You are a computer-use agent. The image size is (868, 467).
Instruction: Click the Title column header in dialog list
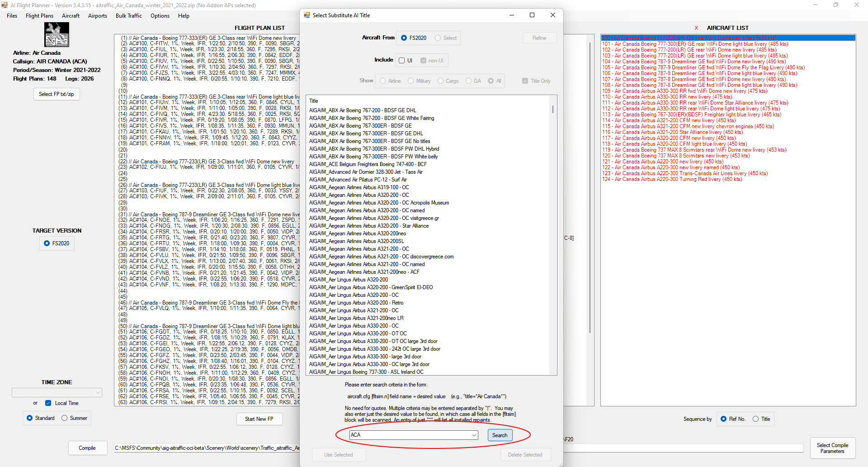pos(314,101)
